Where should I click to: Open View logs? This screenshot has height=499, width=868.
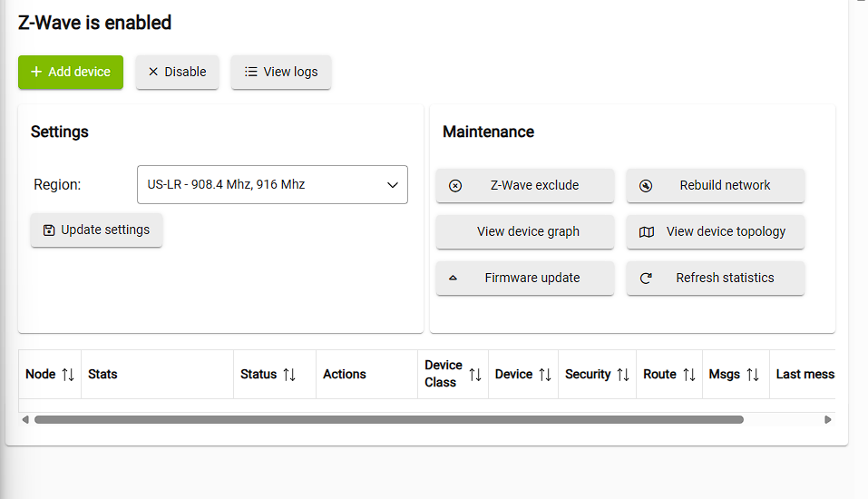[x=281, y=72]
